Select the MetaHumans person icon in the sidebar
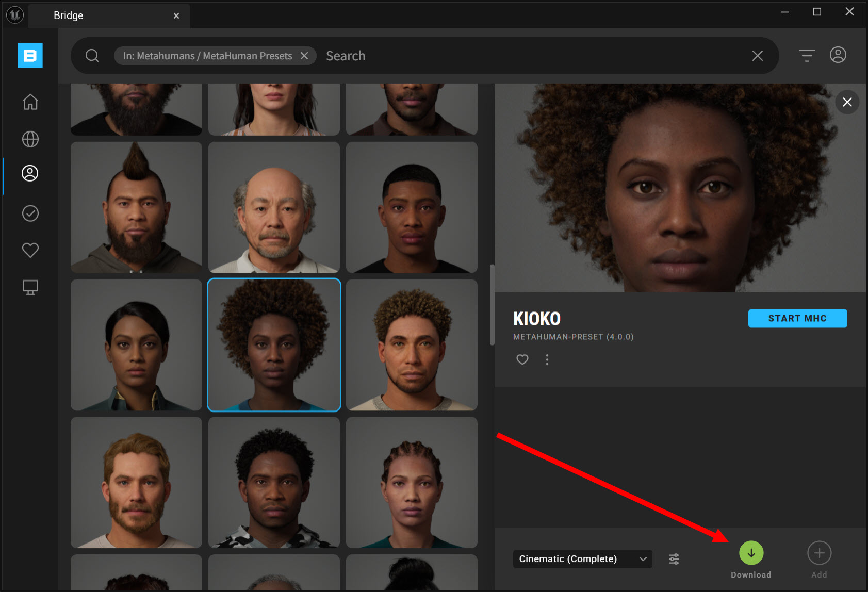Screen dimensions: 868x592 click(30, 173)
